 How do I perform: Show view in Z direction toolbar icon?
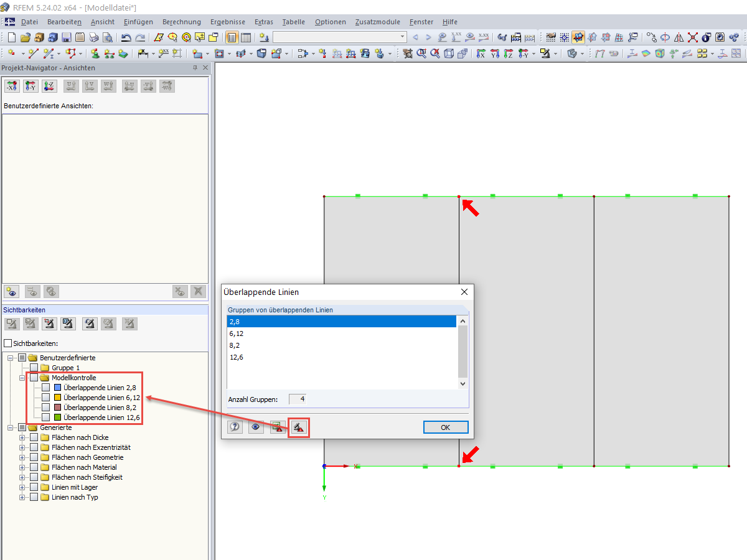[x=508, y=54]
